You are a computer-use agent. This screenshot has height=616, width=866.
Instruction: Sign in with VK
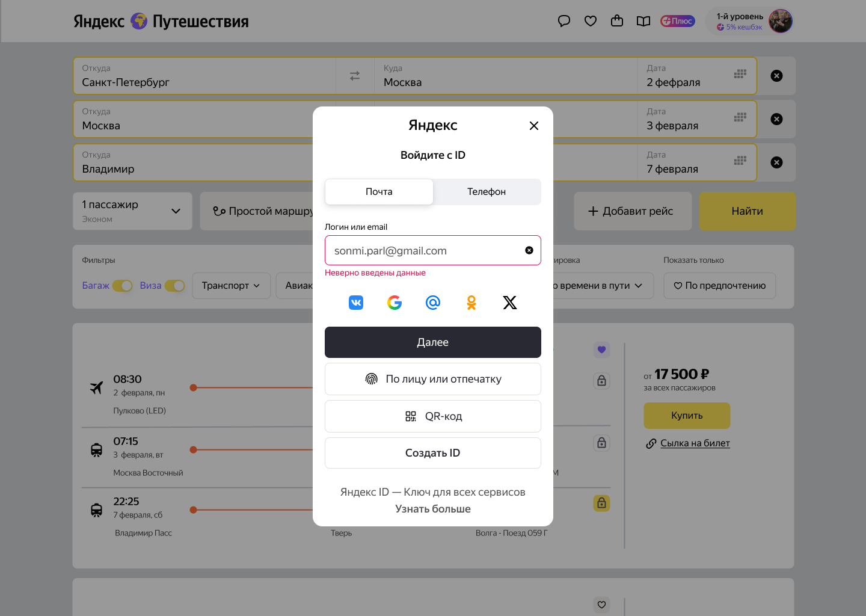point(356,303)
